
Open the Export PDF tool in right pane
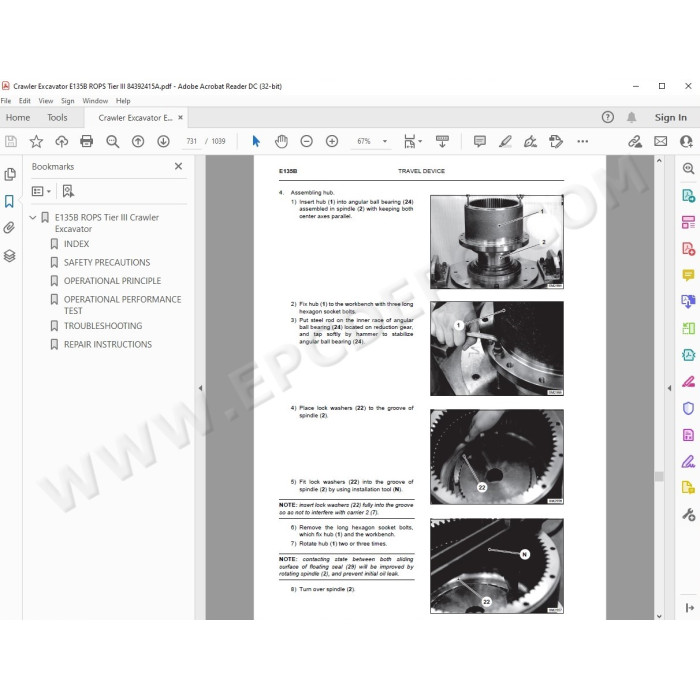(688, 196)
